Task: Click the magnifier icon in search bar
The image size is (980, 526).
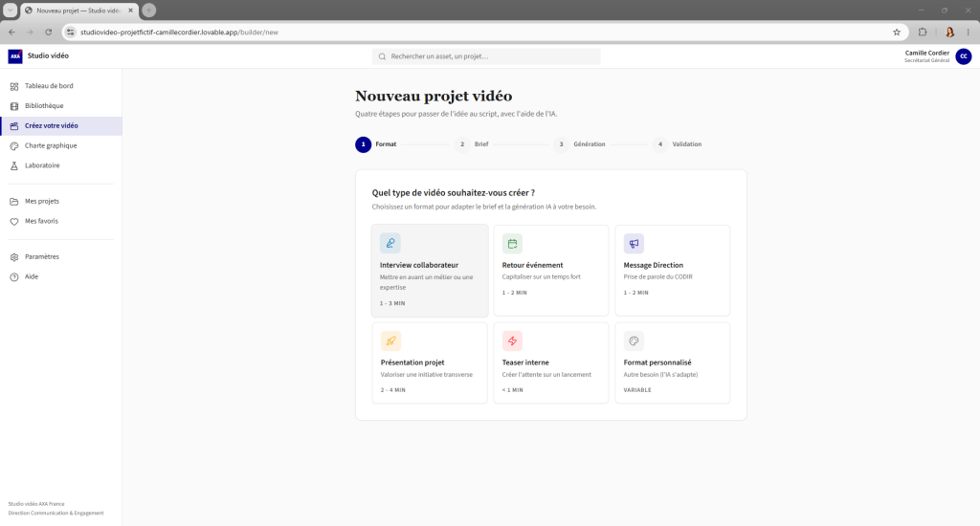Action: click(383, 56)
